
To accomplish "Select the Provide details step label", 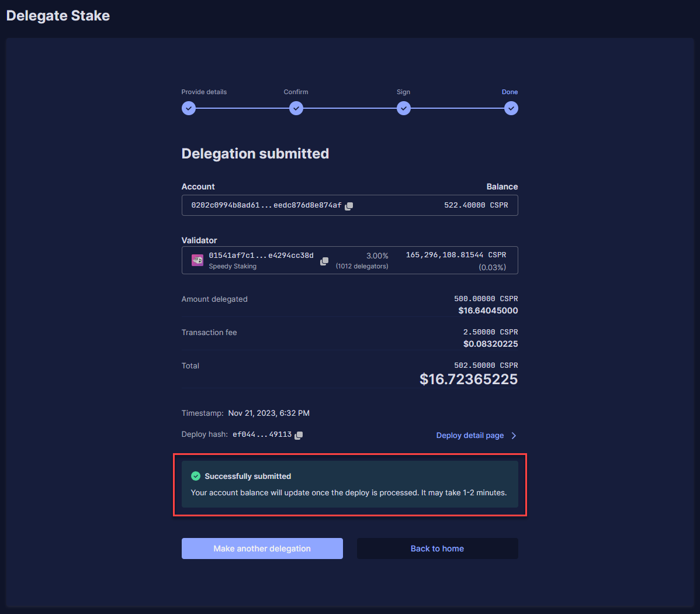I will 204,92.
